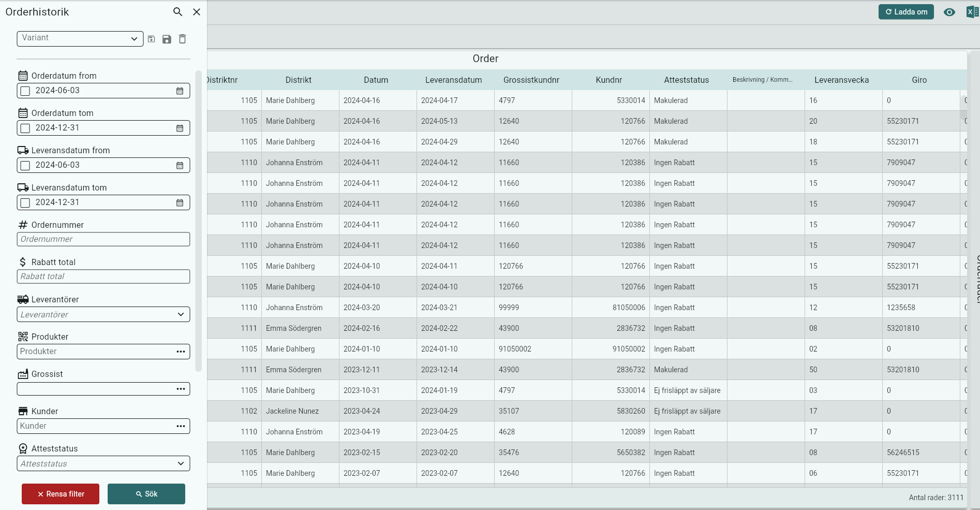980x510 pixels.
Task: Open calendar picker for Leveransdatum from
Action: (x=180, y=165)
